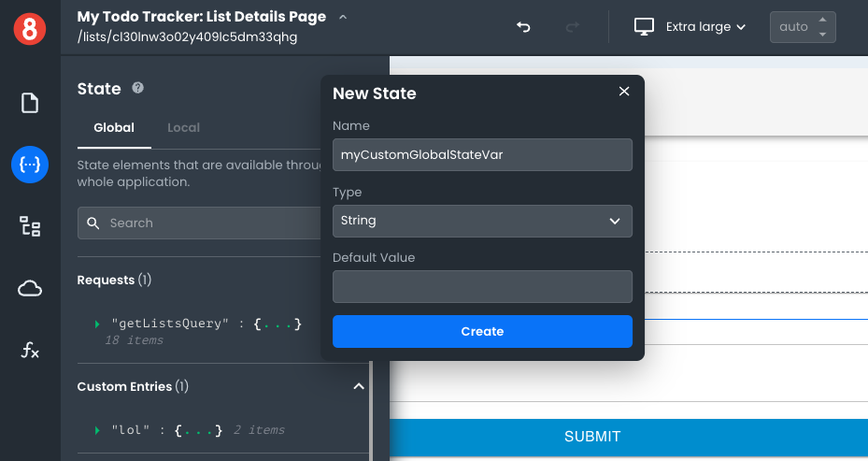Viewport: 868px width, 461px height.
Task: Expand the getListsQuery tree entry
Action: coord(97,324)
